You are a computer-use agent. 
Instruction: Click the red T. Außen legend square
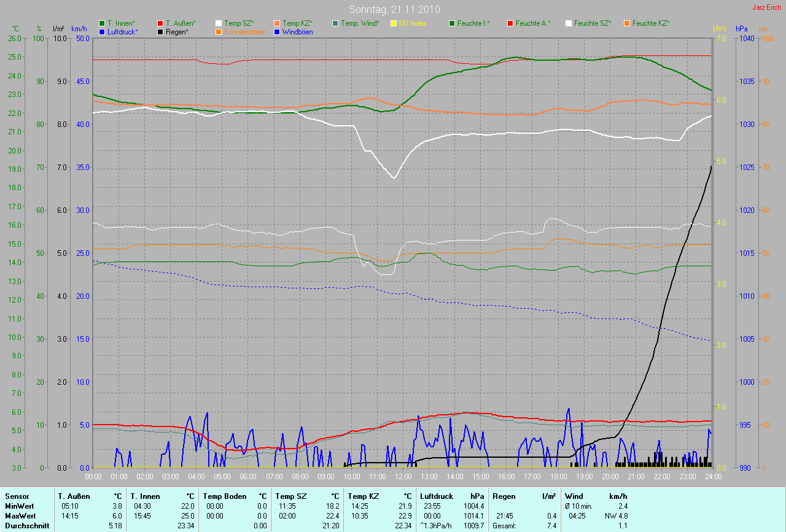(x=160, y=23)
